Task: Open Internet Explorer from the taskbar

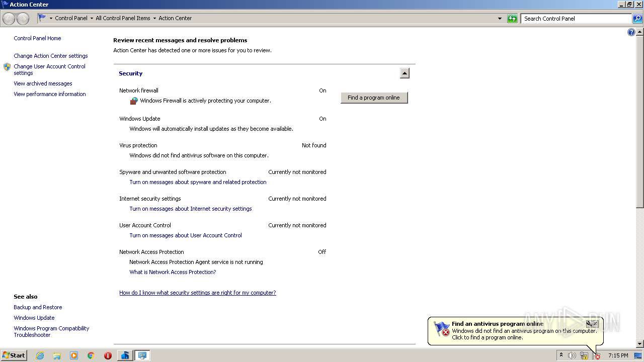Action: point(40,355)
